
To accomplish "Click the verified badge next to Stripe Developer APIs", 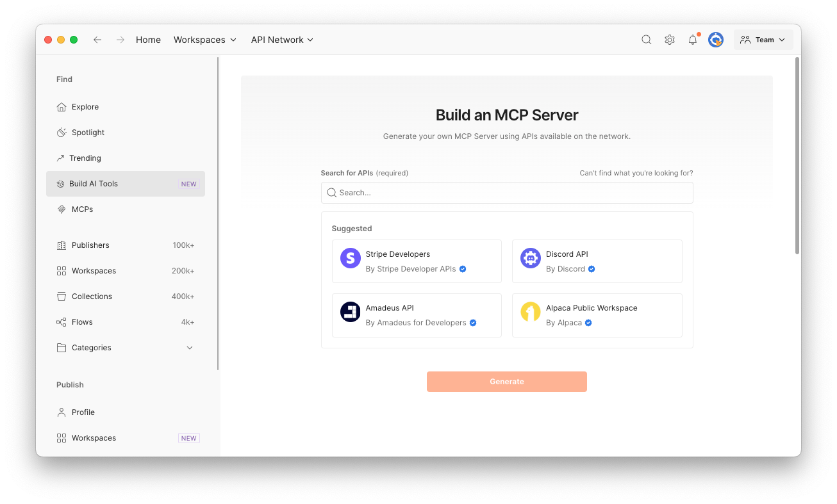I will 463,269.
